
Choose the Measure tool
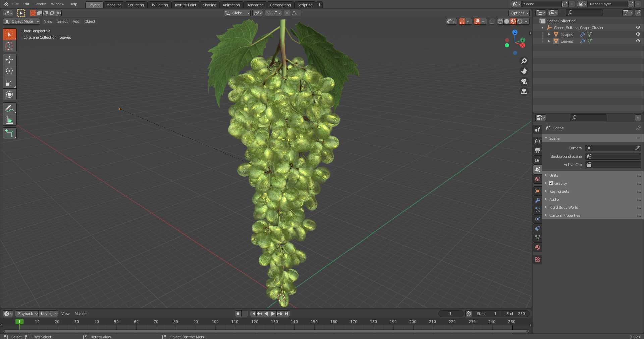pos(9,120)
